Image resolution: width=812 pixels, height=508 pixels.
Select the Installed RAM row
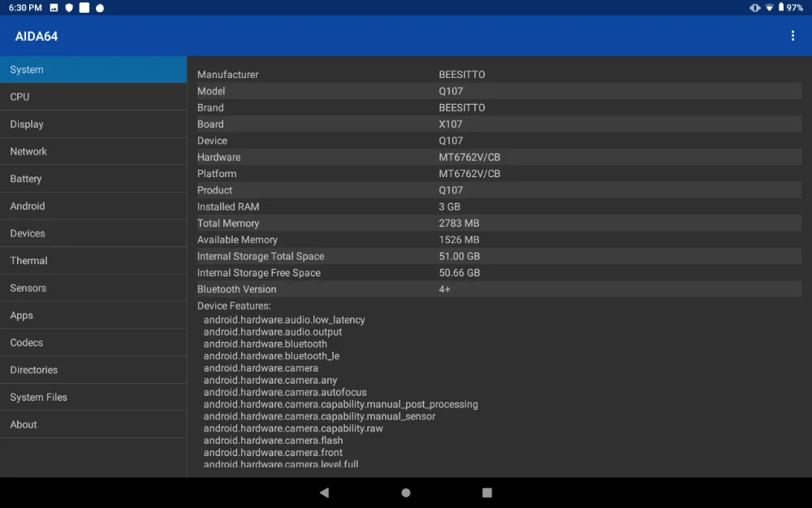coord(499,206)
